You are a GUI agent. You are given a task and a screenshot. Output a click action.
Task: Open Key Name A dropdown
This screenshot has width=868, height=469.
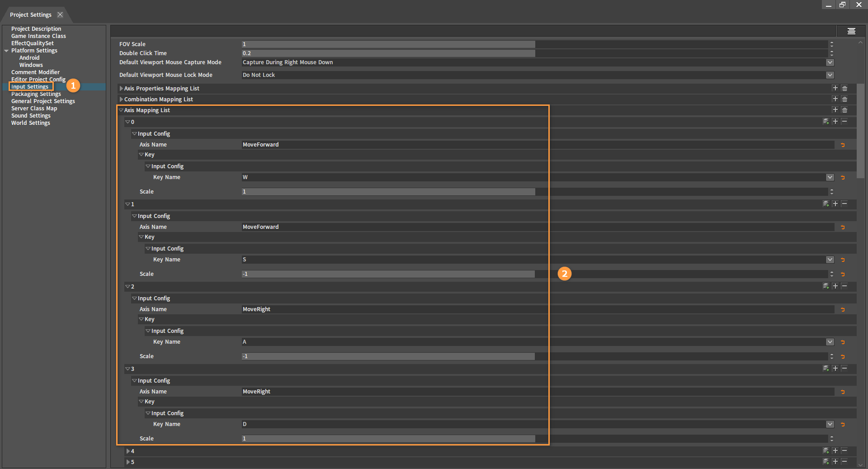(830, 342)
